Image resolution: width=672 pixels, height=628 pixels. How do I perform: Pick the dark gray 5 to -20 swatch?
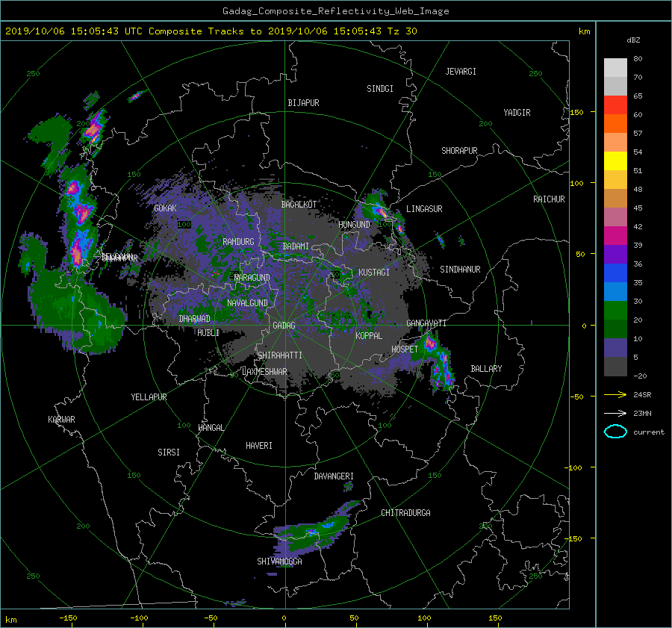(x=615, y=366)
